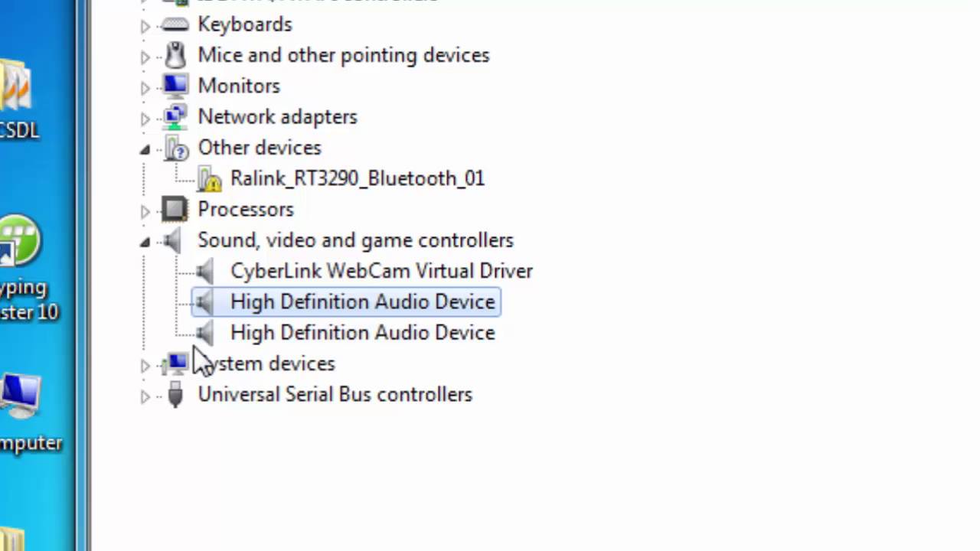980x551 pixels.
Task: Click the mouse icon beside Mice devices
Action: (175, 55)
